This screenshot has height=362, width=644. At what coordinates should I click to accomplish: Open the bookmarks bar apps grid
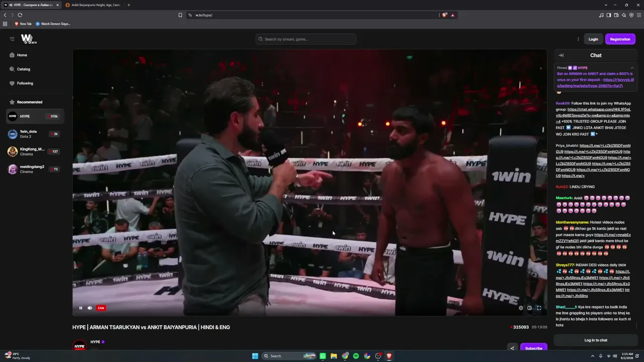tap(5, 24)
